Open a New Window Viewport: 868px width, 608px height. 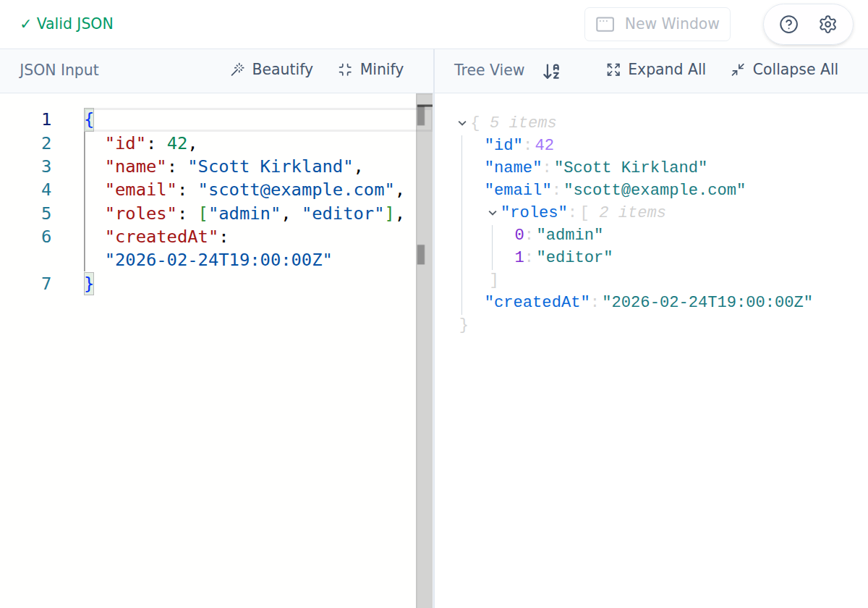tap(658, 24)
